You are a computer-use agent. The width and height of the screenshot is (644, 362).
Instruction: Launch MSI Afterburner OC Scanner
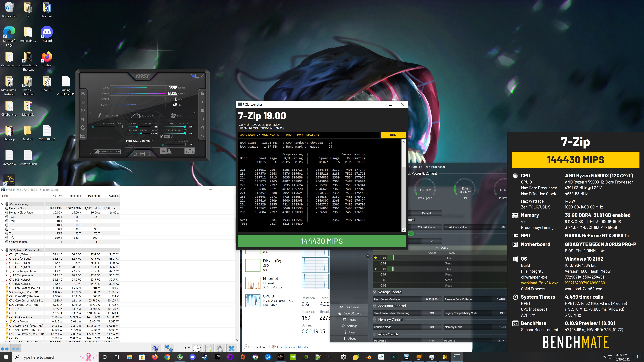click(x=83, y=119)
